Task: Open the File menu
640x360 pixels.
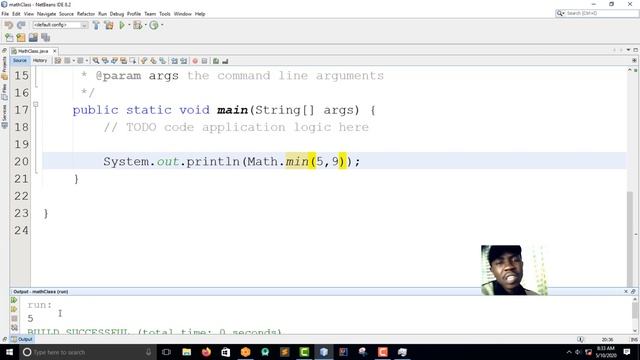Action: point(5,14)
